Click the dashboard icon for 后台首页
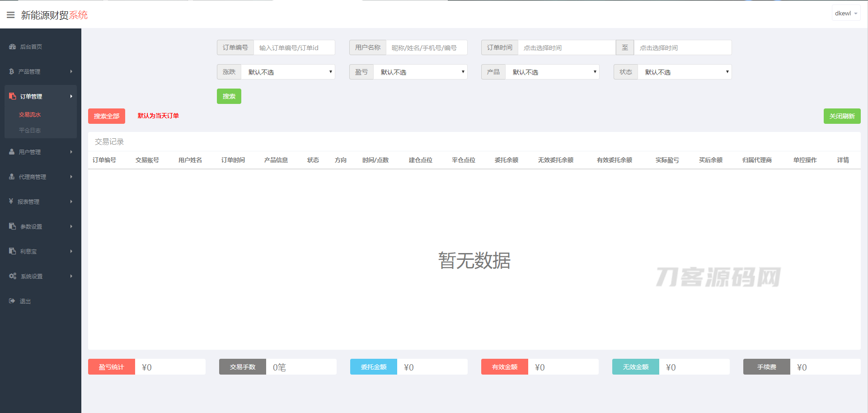Image resolution: width=868 pixels, height=413 pixels. click(x=12, y=47)
